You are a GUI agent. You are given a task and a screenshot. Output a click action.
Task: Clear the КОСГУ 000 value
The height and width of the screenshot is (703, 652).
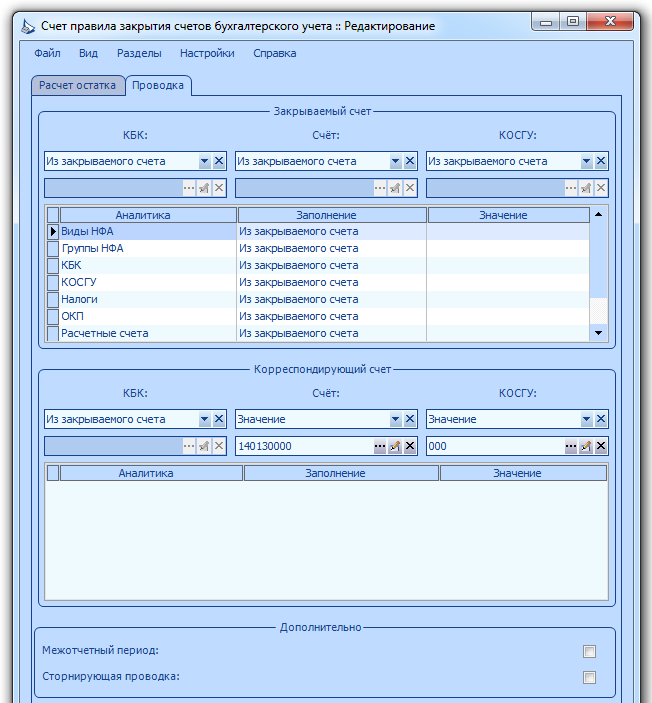click(601, 446)
